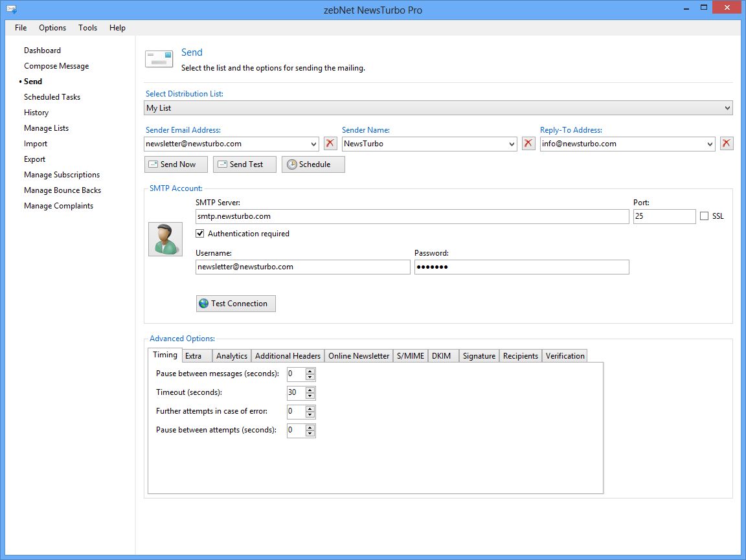
Task: Open the Sender Email Address dropdown
Action: (314, 144)
